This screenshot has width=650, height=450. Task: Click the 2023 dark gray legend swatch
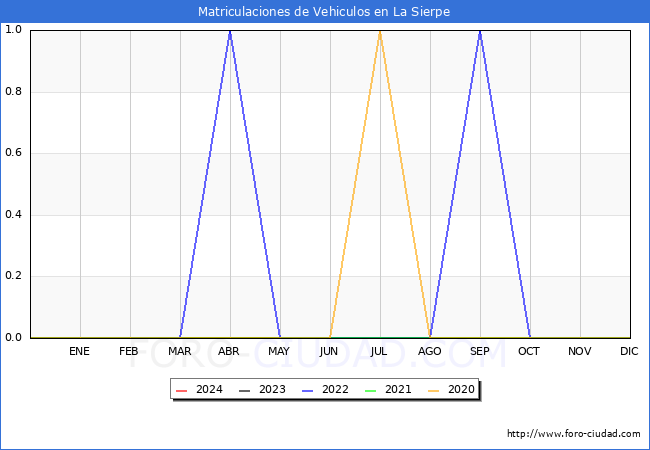(x=245, y=390)
